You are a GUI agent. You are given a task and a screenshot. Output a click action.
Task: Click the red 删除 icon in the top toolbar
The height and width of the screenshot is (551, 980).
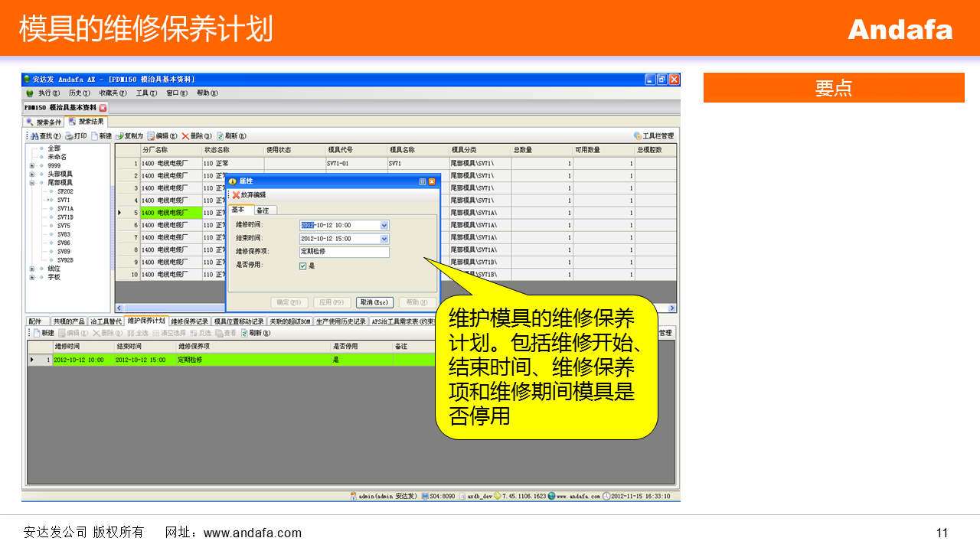coord(185,136)
